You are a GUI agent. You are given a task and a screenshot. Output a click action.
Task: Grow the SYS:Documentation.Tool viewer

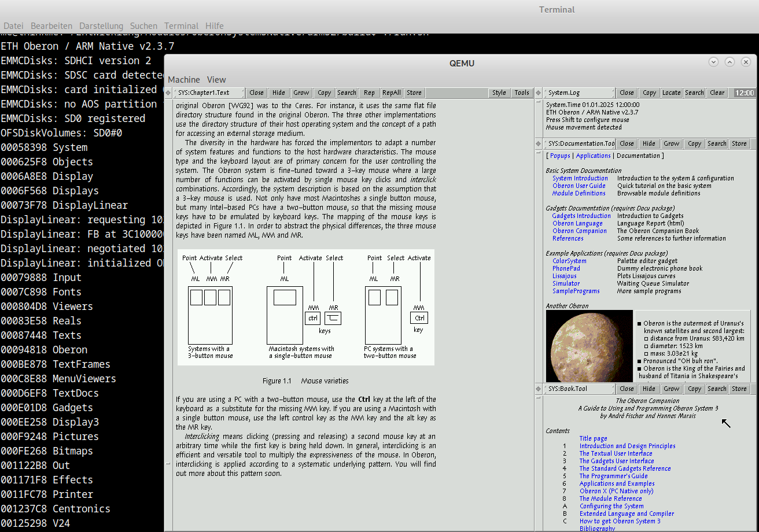(672, 143)
